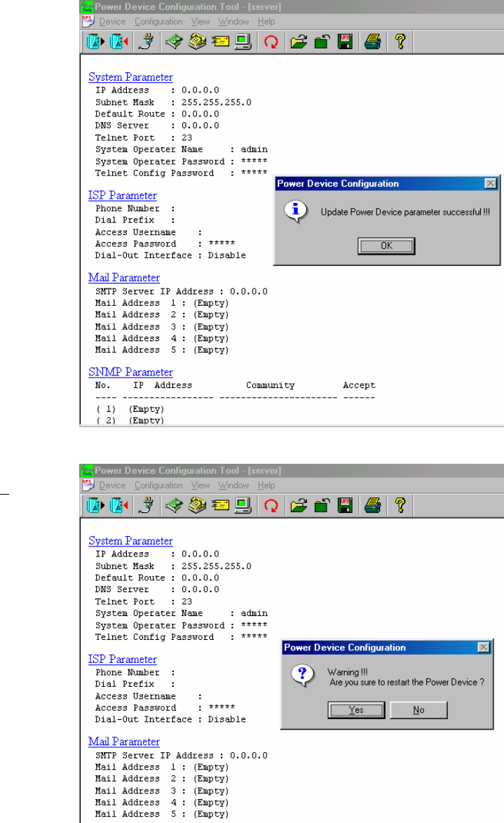Viewport: 504px width, 823px height.
Task: Click telephone icon in update-success window
Action: tap(197, 41)
